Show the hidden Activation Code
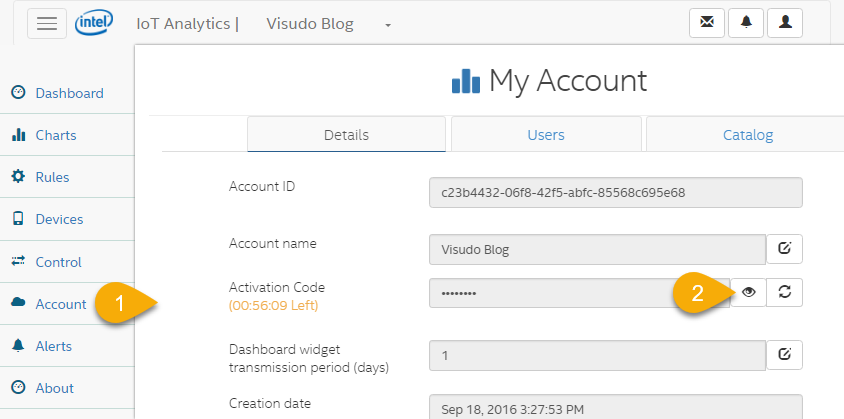 click(748, 292)
